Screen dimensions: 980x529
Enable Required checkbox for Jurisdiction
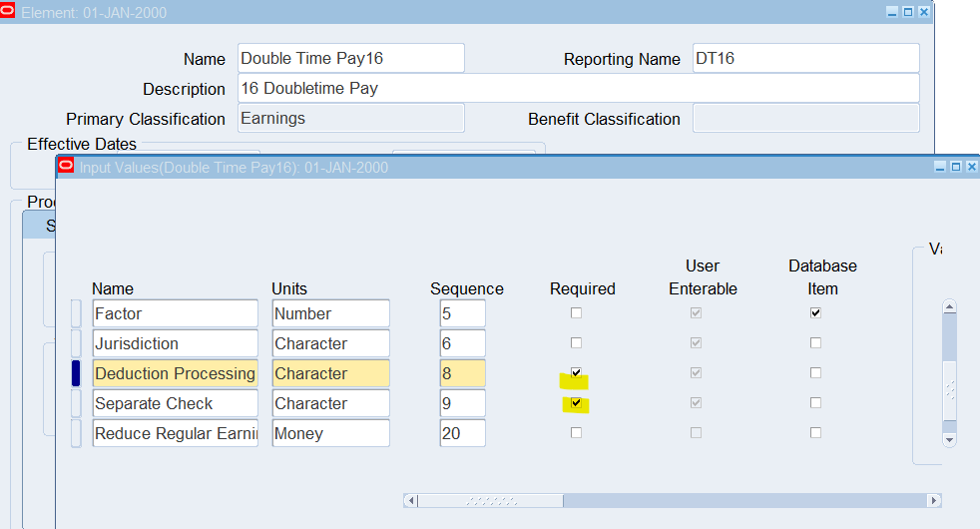tap(576, 343)
